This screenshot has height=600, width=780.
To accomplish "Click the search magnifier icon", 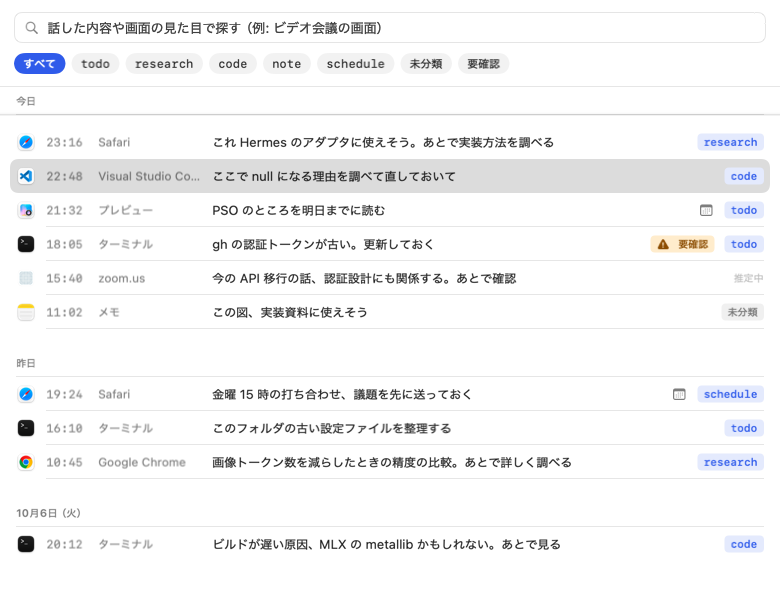I will click(x=31, y=28).
